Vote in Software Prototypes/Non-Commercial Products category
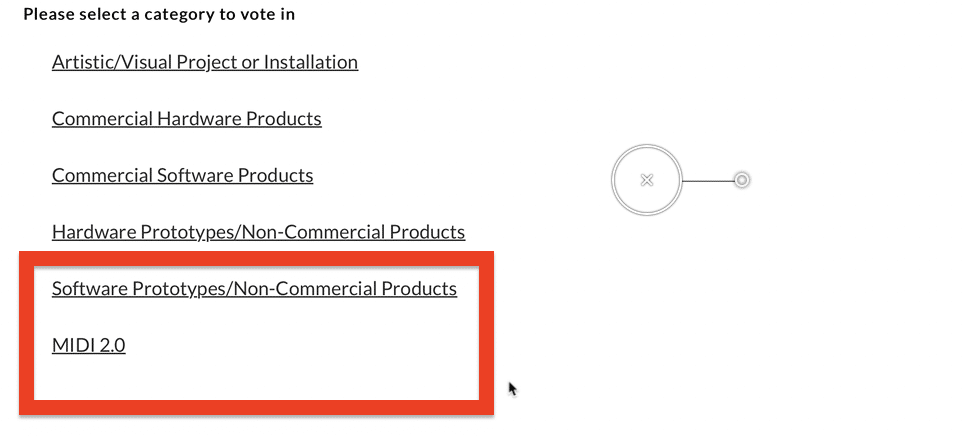 254,288
